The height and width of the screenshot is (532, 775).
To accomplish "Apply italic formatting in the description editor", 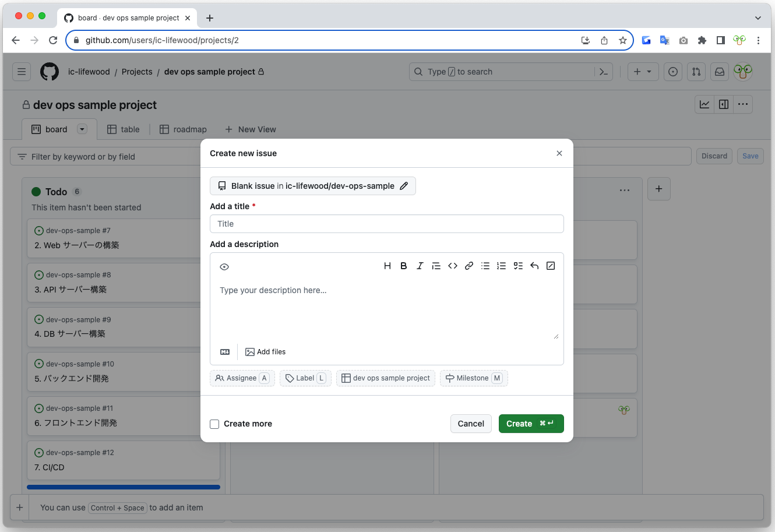I will coord(420,266).
